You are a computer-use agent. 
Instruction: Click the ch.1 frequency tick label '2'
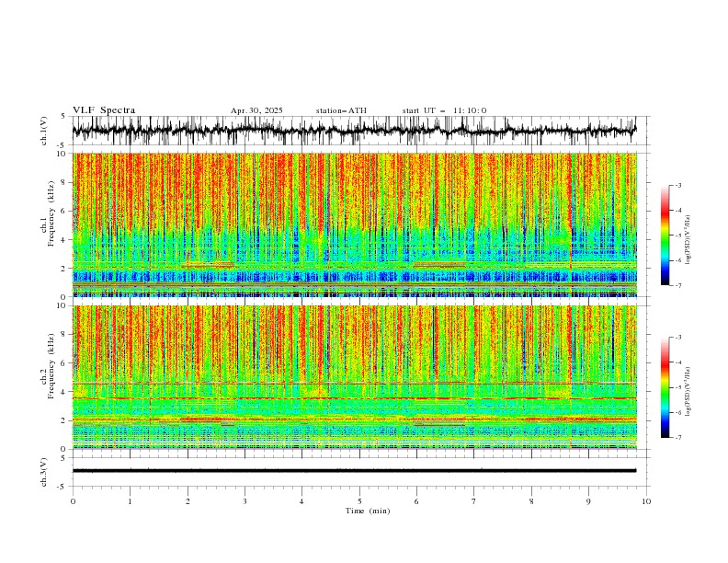point(64,269)
